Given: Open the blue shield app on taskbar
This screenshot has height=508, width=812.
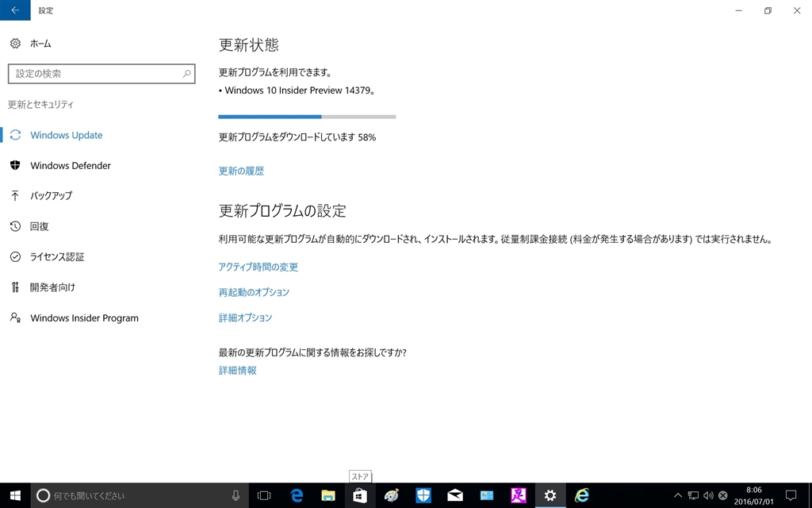Looking at the screenshot, I should click(423, 495).
